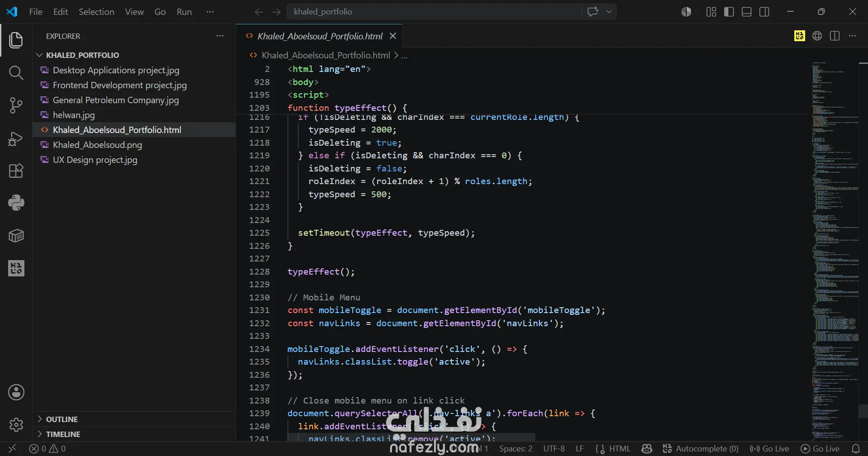
Task: Toggle the bottom Panel
Action: tap(747, 12)
